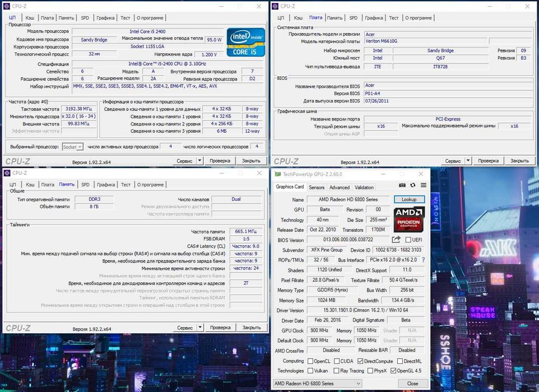Take a GPU-Z screenshot with camera icon
This screenshot has height=392, width=539.
click(402, 185)
